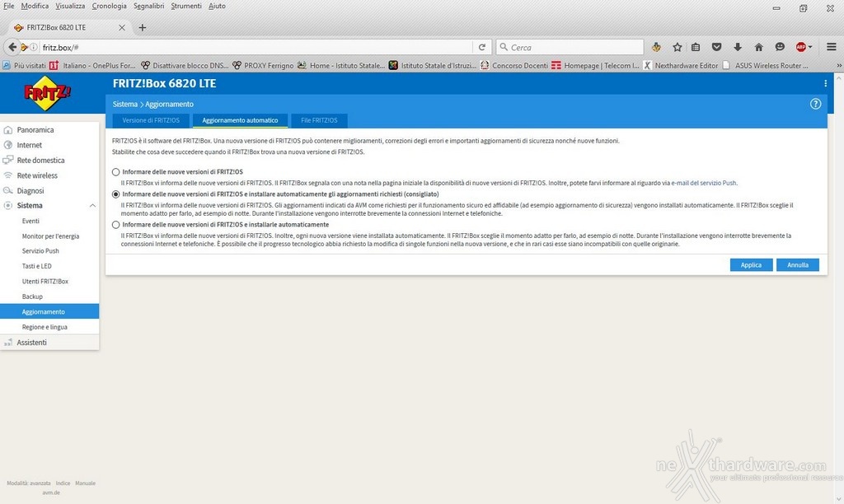Viewport: 844px width, 504px height.
Task: Click the Adblock Plus icon
Action: click(x=801, y=47)
